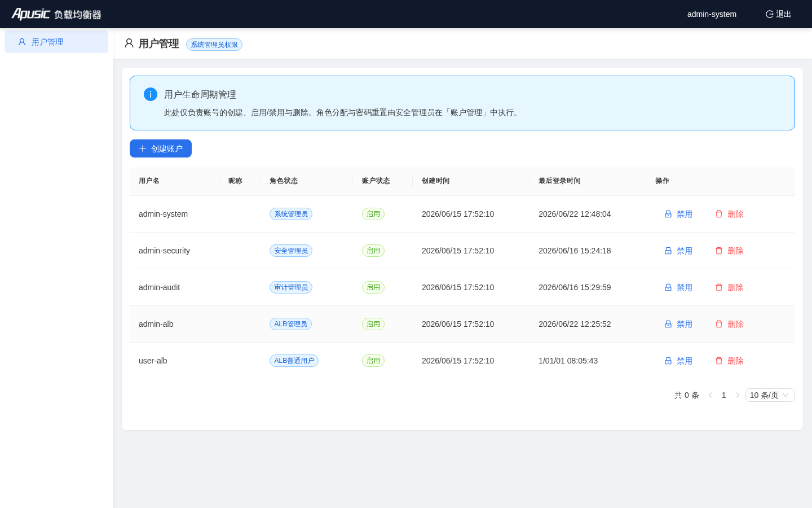Click the 创建账户 button
Image resolution: width=812 pixels, height=508 pixels.
(161, 148)
